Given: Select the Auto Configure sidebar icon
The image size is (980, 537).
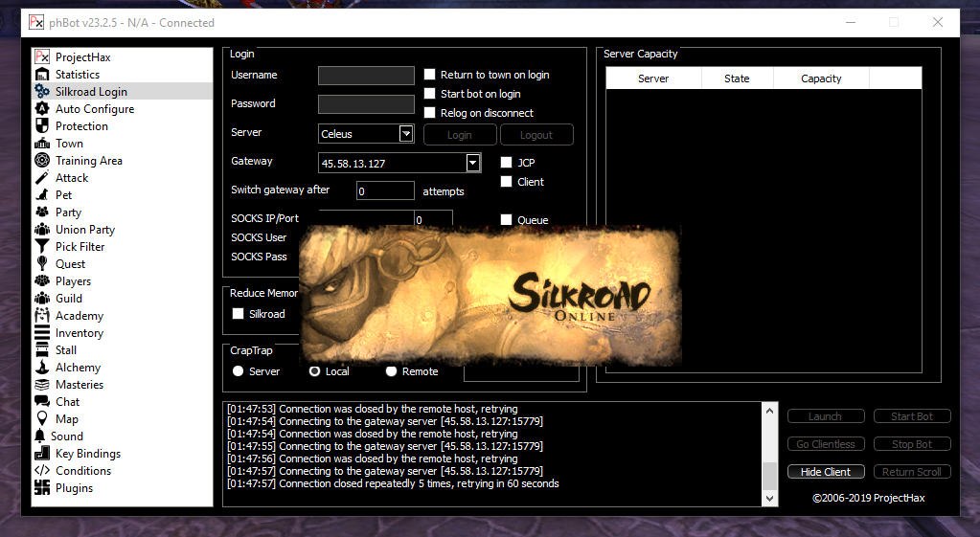Looking at the screenshot, I should tap(41, 109).
